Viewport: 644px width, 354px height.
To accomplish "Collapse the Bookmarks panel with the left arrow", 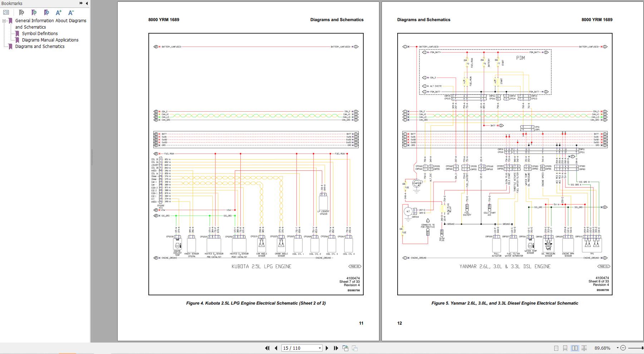I will [x=86, y=3].
